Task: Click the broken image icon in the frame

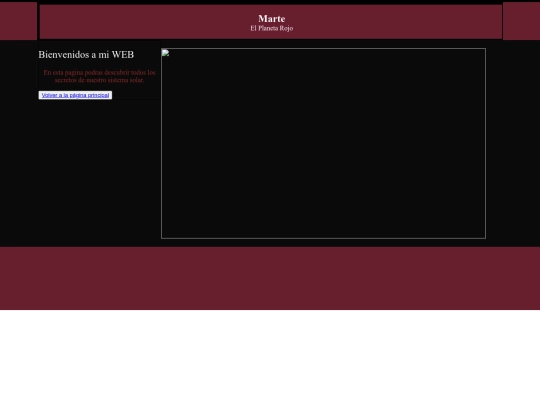Action: [x=165, y=53]
